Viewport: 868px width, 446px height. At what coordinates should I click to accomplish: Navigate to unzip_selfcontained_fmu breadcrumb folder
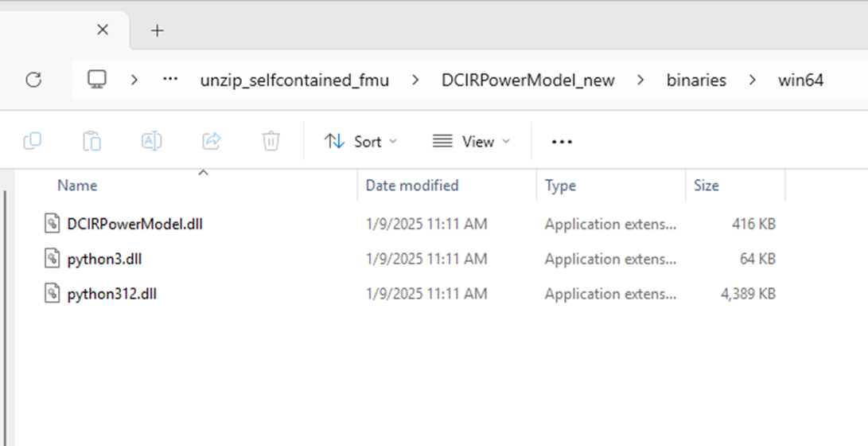(294, 80)
